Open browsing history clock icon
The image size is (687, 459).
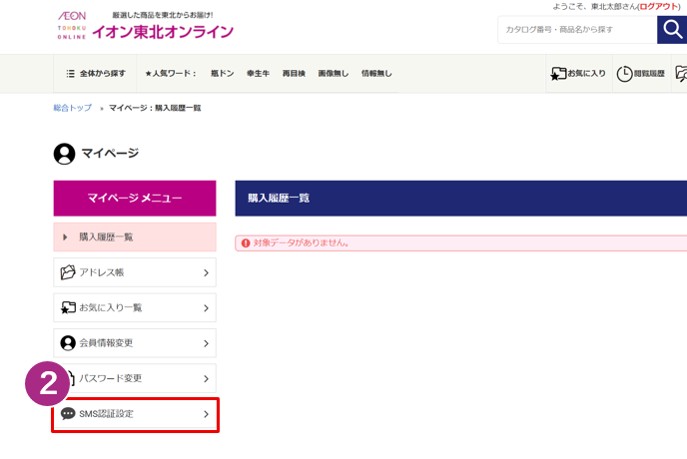[625, 73]
